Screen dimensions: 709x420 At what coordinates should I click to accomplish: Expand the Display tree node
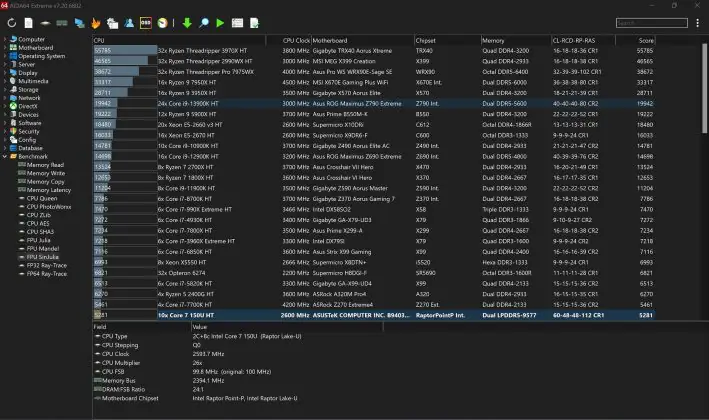click(5, 73)
